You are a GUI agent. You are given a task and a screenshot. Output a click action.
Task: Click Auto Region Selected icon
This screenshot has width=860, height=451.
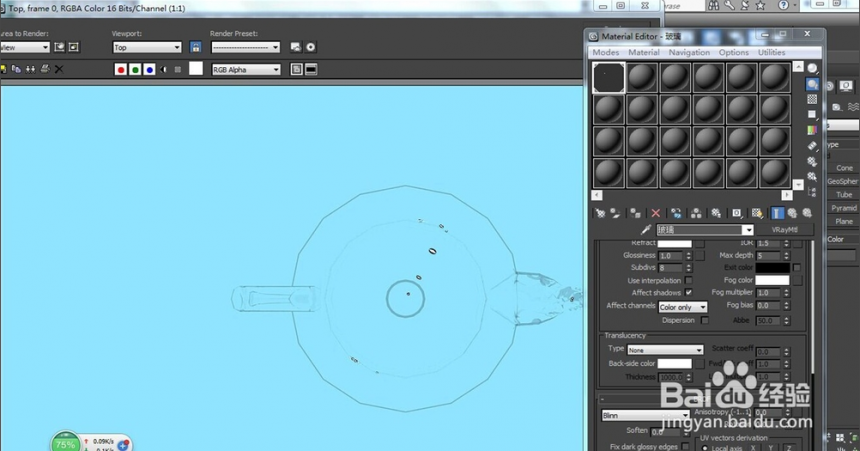[73, 47]
